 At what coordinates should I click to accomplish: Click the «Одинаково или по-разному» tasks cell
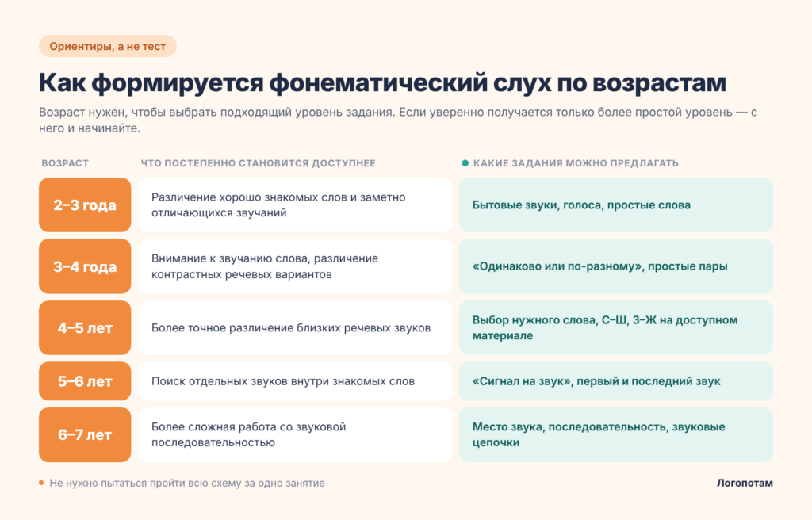coord(615,266)
